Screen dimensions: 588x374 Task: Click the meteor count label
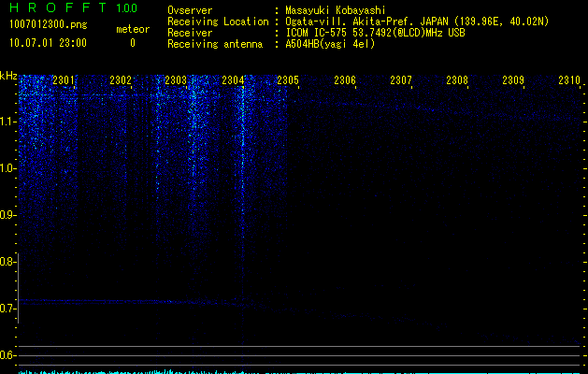tap(133, 29)
